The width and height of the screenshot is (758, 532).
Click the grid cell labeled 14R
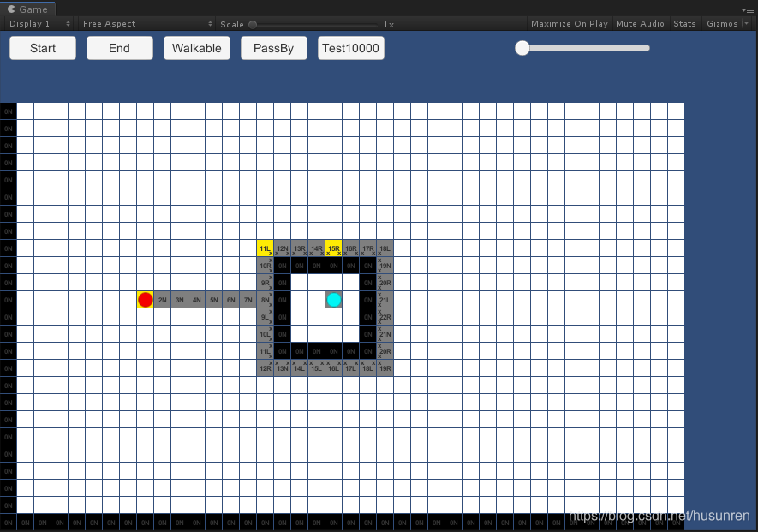pos(317,248)
